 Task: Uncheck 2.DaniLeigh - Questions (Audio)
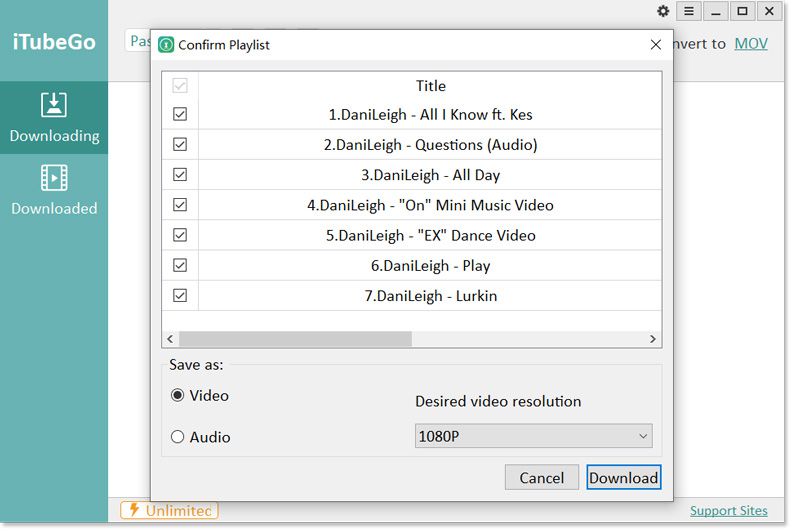click(180, 144)
